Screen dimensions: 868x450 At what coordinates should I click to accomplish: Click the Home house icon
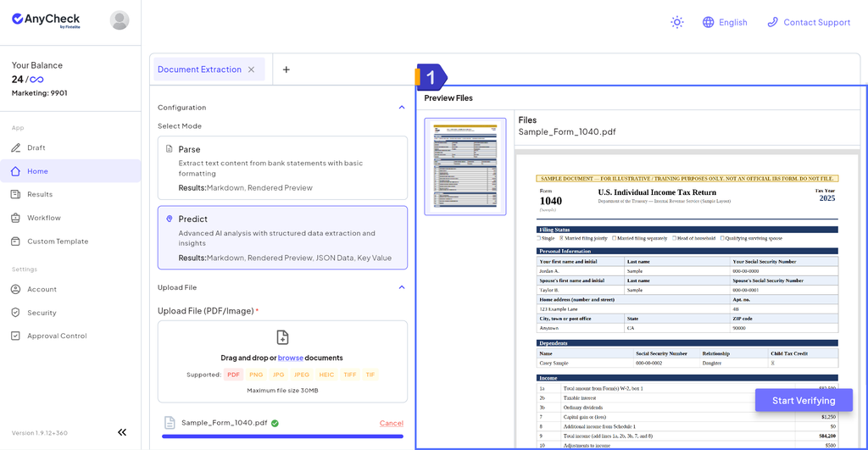(x=15, y=171)
